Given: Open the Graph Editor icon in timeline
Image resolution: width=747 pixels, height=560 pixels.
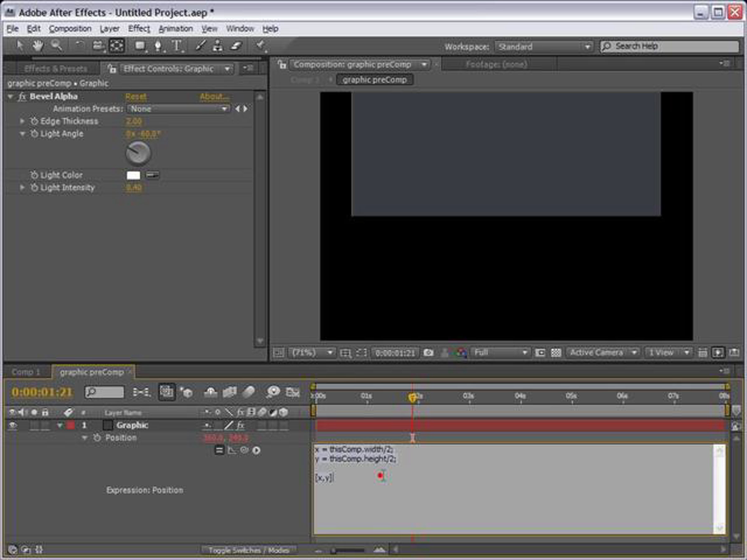Looking at the screenshot, I should point(293,392).
